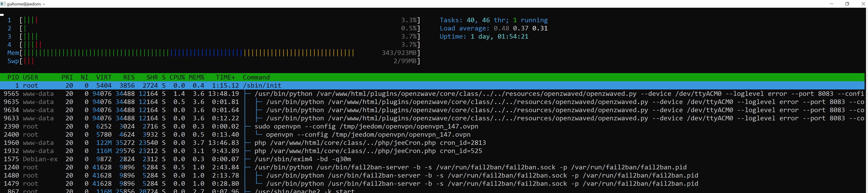Screen dimensions: 868x193
Task: Sort by the TIME+ column header
Action: pyautogui.click(x=225, y=77)
